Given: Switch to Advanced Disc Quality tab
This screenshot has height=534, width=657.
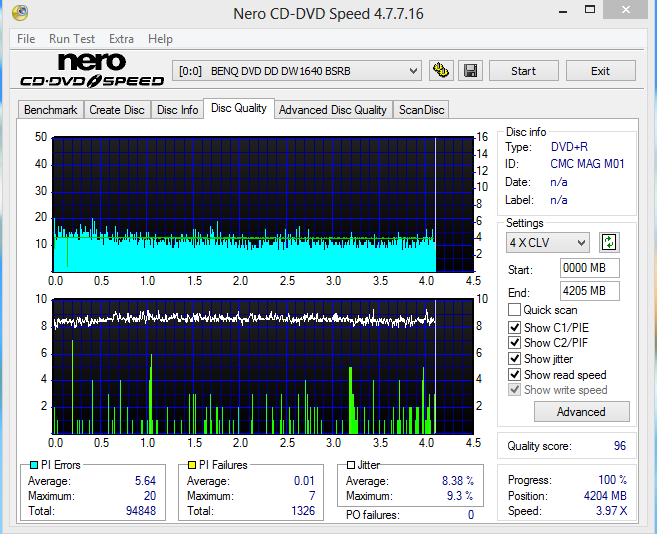Looking at the screenshot, I should coord(333,110).
